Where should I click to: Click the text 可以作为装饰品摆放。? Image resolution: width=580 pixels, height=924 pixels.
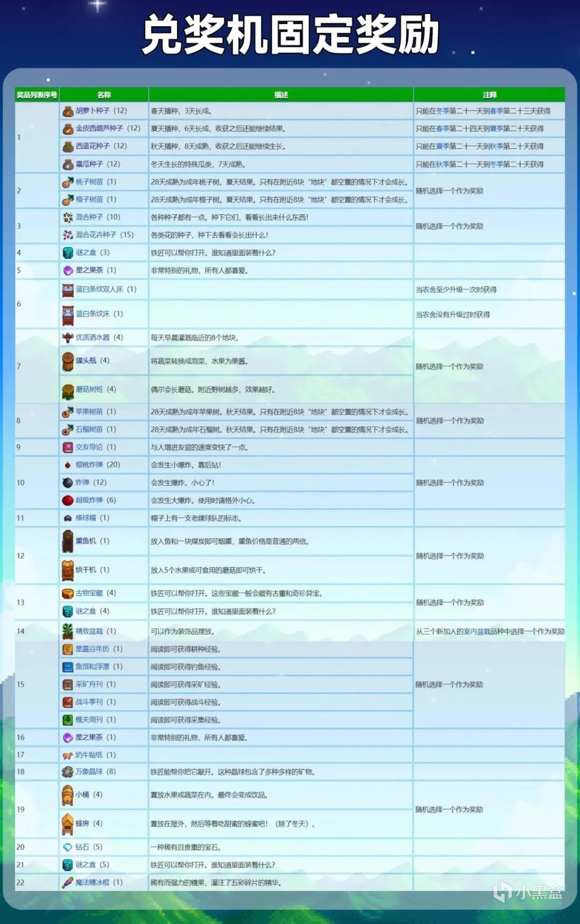(183, 632)
